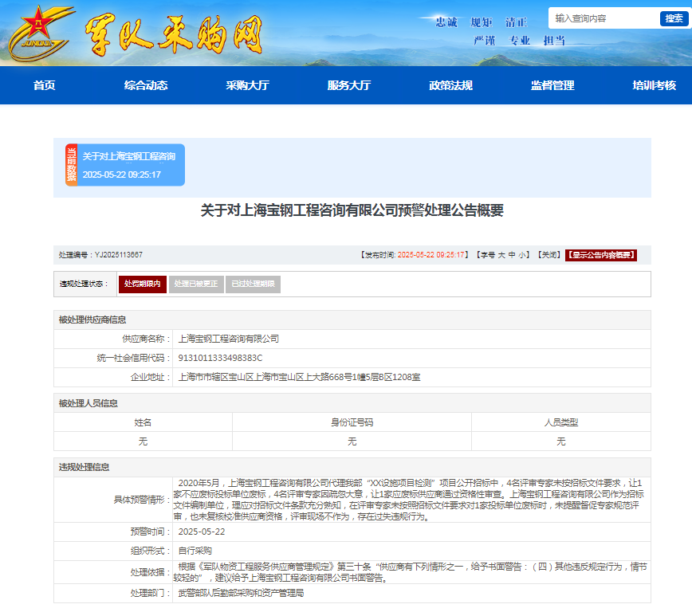
Task: Click the 组织形式 label
Action: tap(151, 551)
